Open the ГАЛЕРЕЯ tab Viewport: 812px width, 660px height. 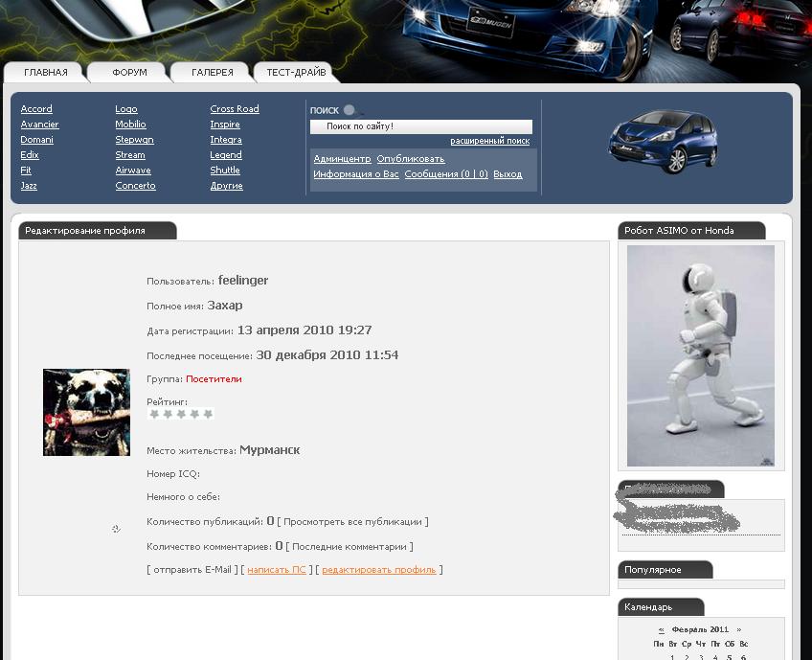point(213,73)
